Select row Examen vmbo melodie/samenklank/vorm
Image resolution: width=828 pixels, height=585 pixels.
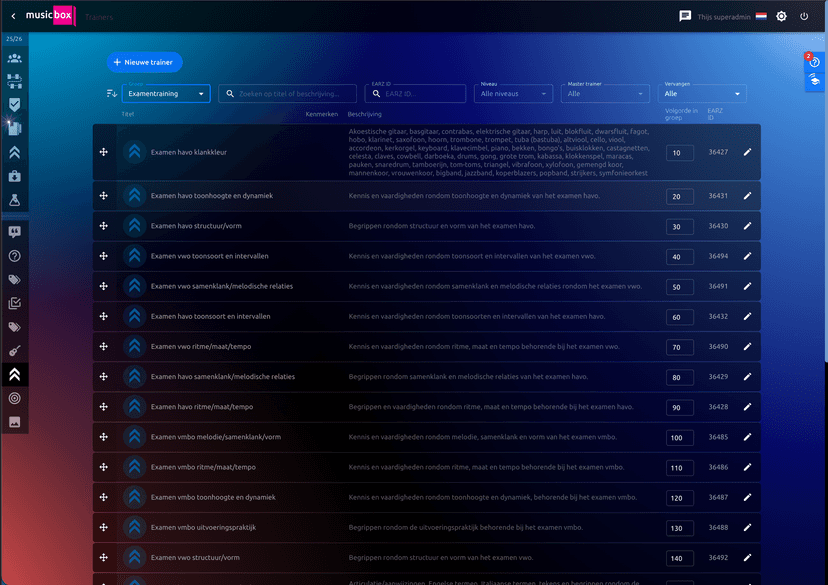(427, 437)
